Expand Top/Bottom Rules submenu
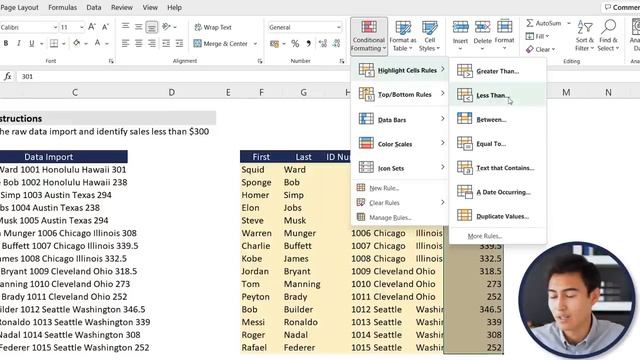 click(x=401, y=94)
